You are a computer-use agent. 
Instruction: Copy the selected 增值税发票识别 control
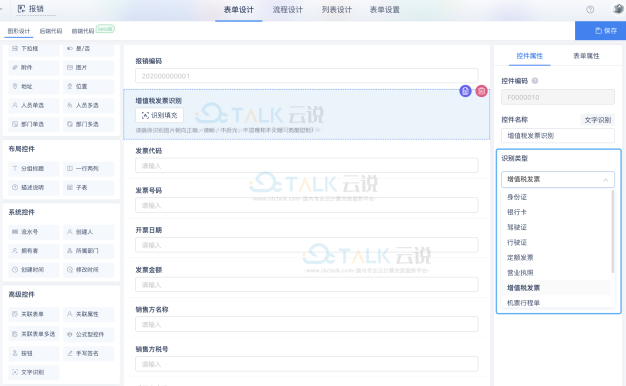(x=465, y=91)
